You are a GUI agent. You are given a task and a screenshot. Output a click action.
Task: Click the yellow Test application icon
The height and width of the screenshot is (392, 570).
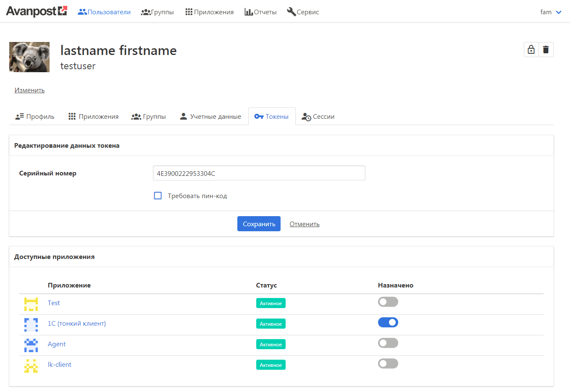point(31,304)
